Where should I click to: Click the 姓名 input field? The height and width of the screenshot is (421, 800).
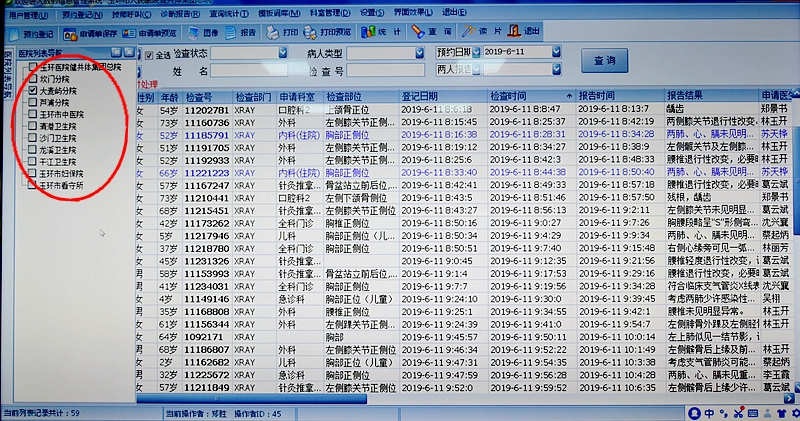(x=250, y=71)
